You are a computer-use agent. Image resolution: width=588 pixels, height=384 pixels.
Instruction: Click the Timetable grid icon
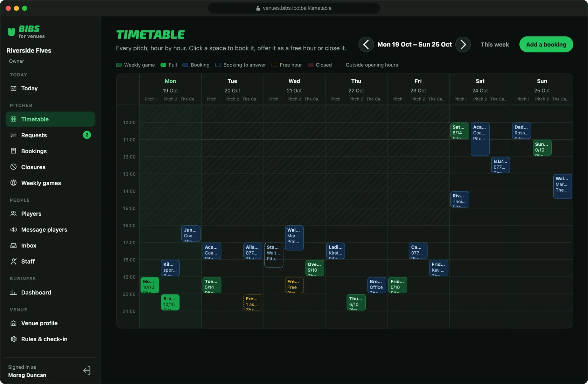click(13, 119)
